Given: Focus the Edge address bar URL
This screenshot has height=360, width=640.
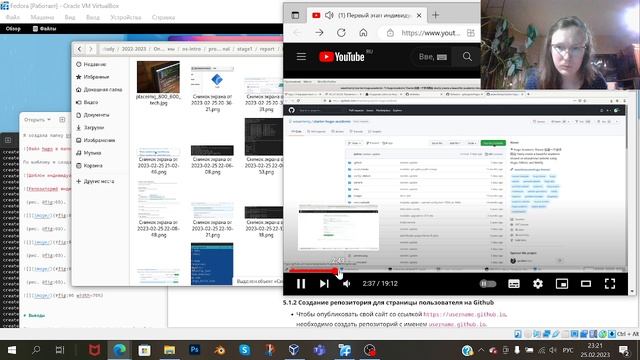Looking at the screenshot, I should click(431, 33).
